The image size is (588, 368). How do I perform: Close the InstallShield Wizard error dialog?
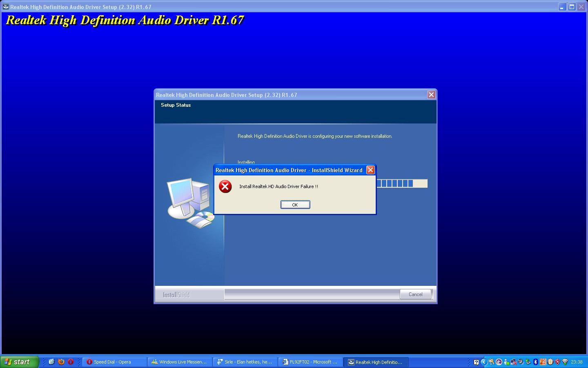tap(370, 170)
